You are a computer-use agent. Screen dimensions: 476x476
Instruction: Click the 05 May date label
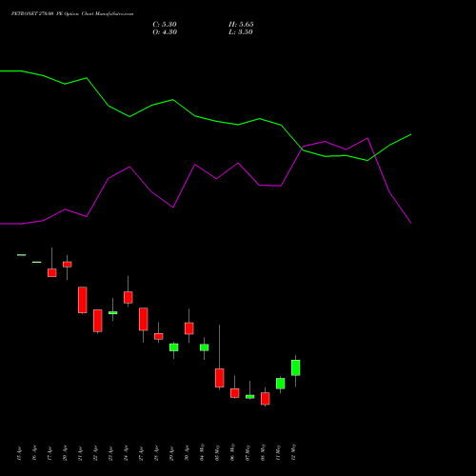pos(217,452)
